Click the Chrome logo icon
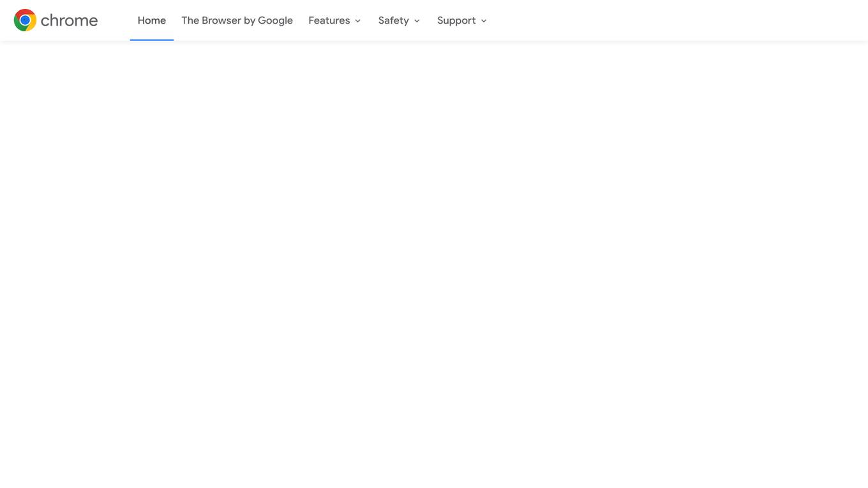Image resolution: width=868 pixels, height=488 pixels. (x=25, y=20)
